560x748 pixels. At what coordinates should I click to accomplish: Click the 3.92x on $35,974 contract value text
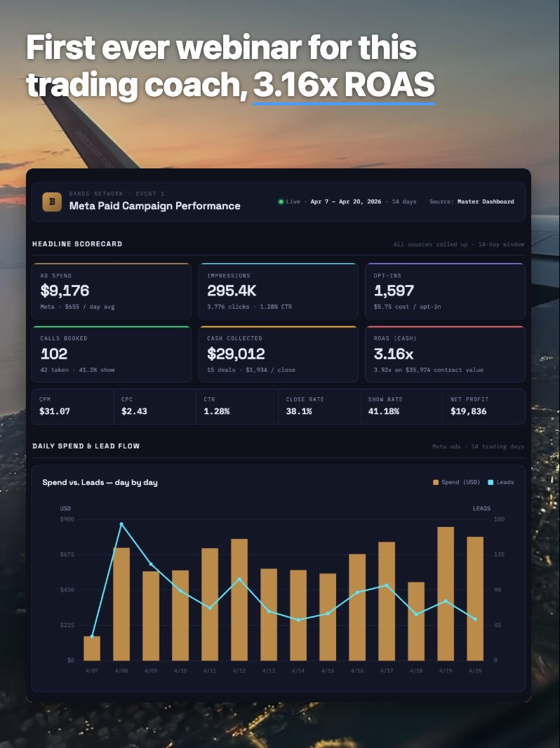tap(428, 370)
